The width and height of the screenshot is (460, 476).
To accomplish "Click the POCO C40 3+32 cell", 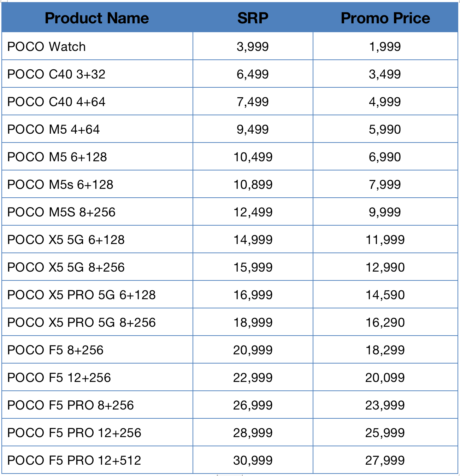I will coord(97,74).
